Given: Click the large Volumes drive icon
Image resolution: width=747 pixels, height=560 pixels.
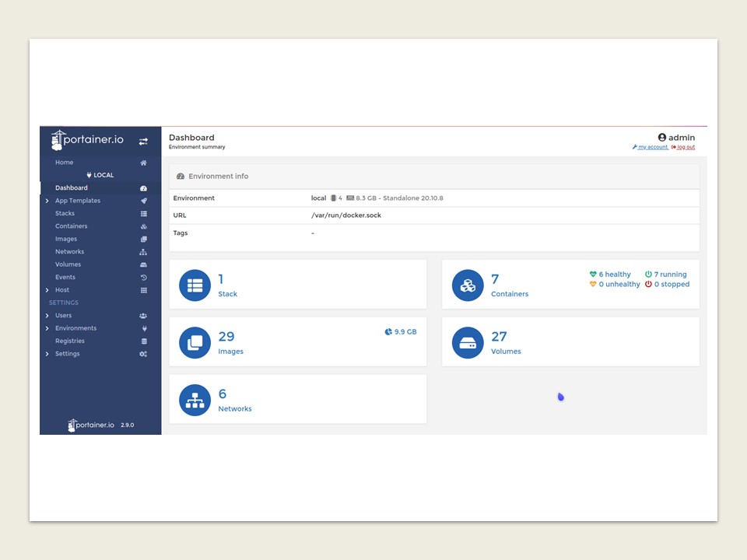Looking at the screenshot, I should 468,343.
